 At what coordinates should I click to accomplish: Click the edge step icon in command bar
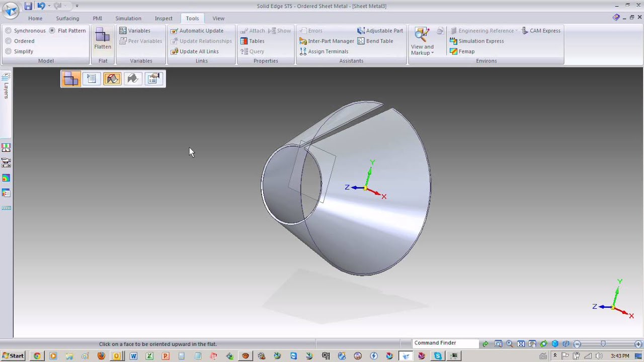pos(133,79)
